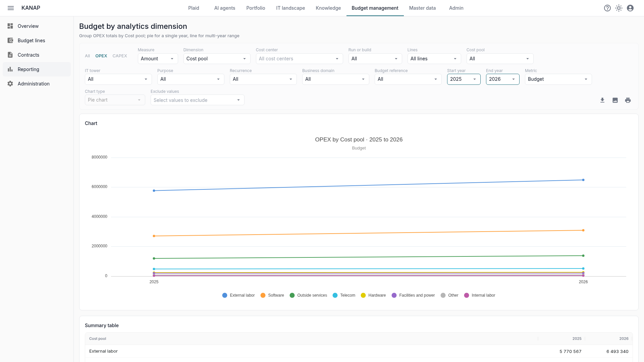This screenshot has height=362, width=644.
Task: Toggle Software series in legend
Action: pos(272,295)
